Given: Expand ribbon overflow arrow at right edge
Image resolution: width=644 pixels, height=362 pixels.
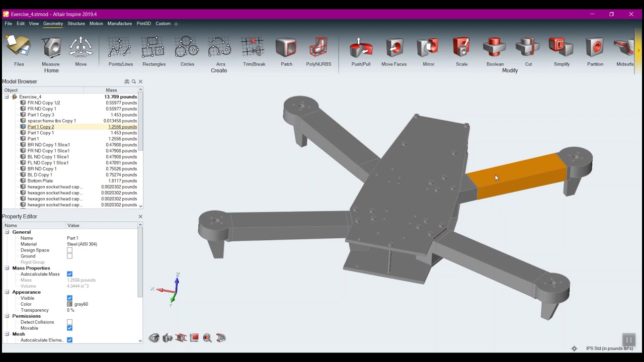Looking at the screenshot, I should coord(638,50).
